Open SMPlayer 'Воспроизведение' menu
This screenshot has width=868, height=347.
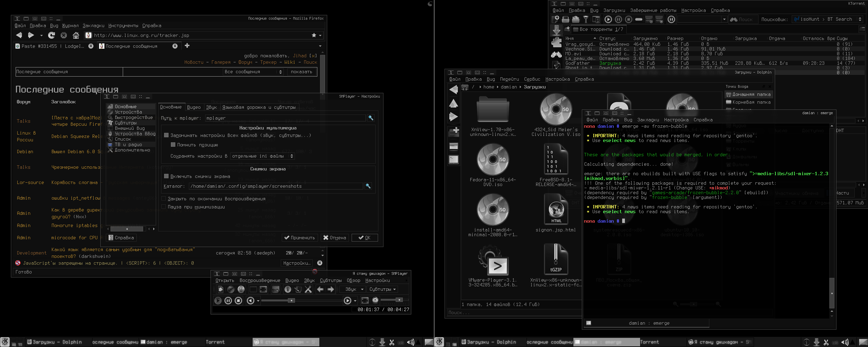[260, 281]
